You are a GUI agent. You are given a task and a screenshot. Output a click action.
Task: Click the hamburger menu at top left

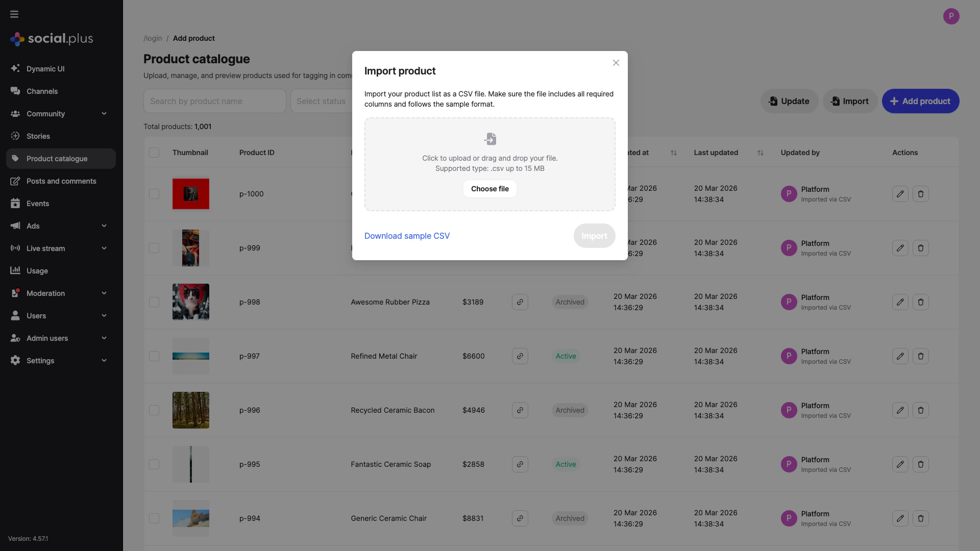14,14
